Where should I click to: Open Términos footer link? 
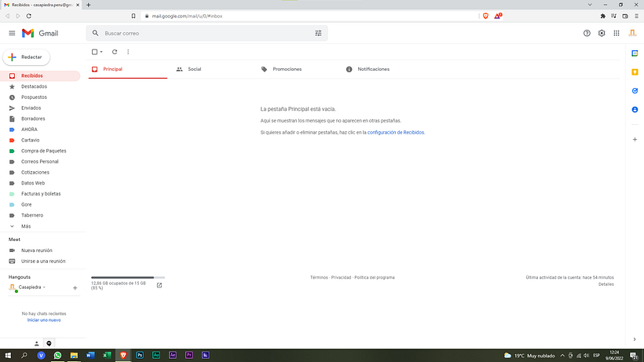pyautogui.click(x=319, y=277)
